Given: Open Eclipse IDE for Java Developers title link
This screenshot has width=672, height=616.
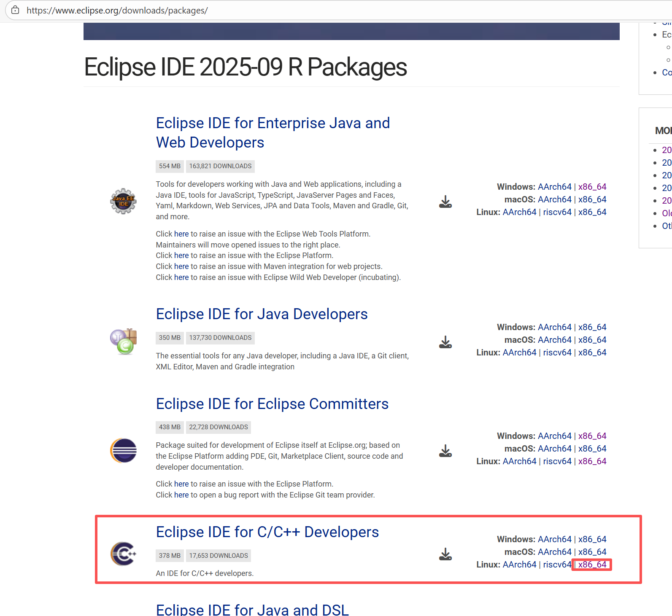Looking at the screenshot, I should (262, 314).
